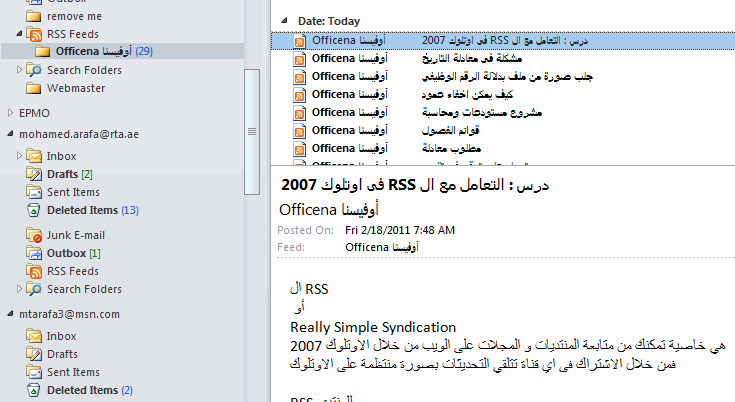Click Search Folders icon under mohamed.arafa@rta.ae
The height and width of the screenshot is (402, 735).
[x=34, y=289]
